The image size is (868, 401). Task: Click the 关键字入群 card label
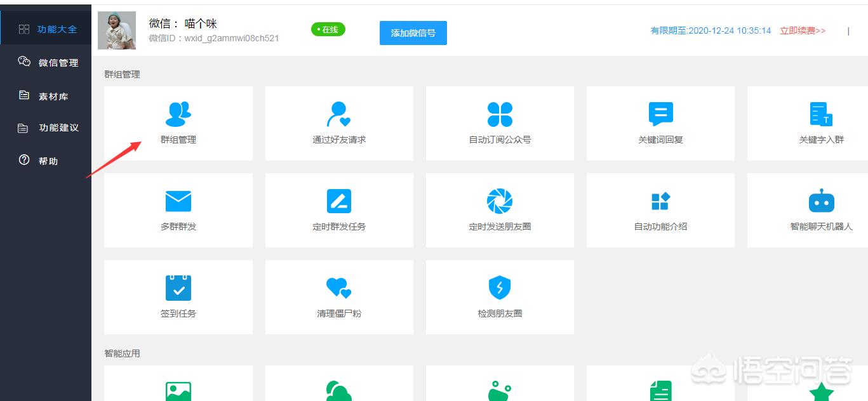coord(821,140)
